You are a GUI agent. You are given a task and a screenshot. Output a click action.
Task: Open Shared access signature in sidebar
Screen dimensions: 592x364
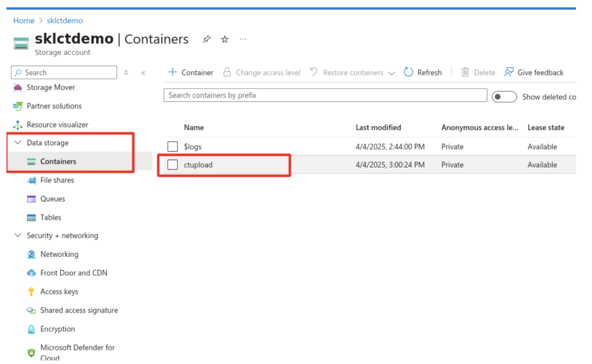(79, 310)
